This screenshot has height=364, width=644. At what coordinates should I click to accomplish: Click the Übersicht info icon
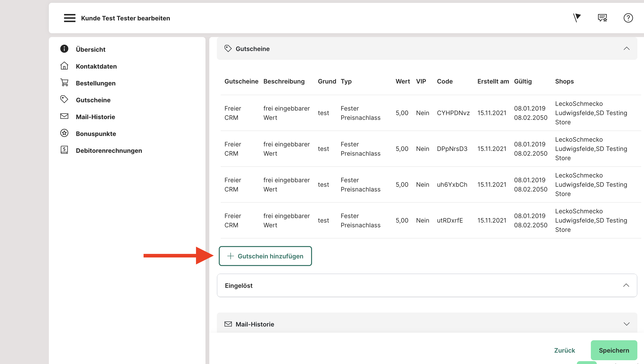click(x=64, y=49)
